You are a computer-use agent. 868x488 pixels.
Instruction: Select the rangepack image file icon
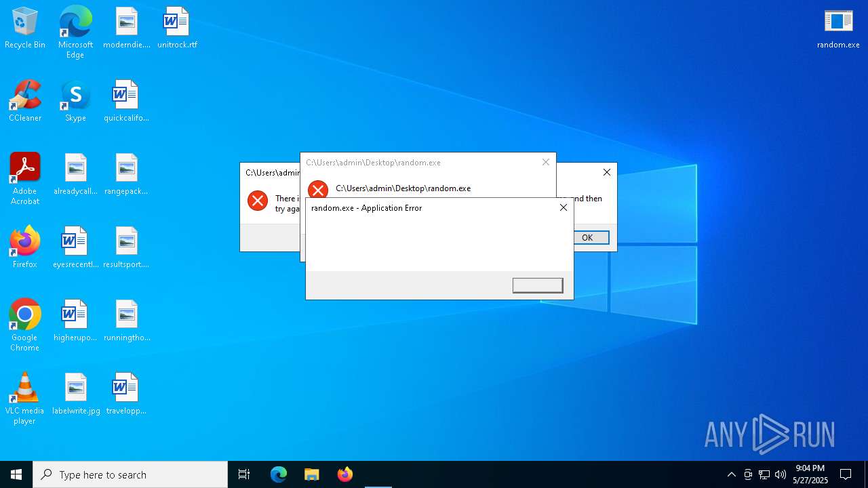click(126, 175)
